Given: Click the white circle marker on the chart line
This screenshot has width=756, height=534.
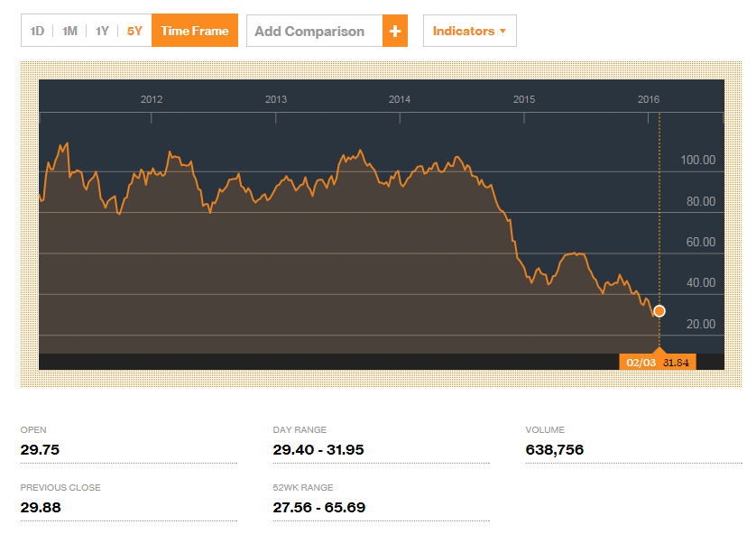Looking at the screenshot, I should coord(659,311).
